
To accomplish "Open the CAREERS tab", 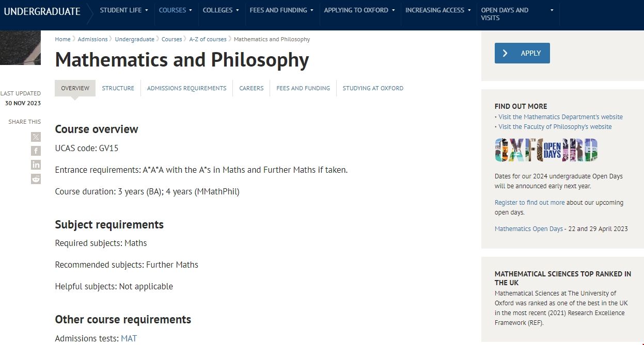I will click(x=251, y=88).
